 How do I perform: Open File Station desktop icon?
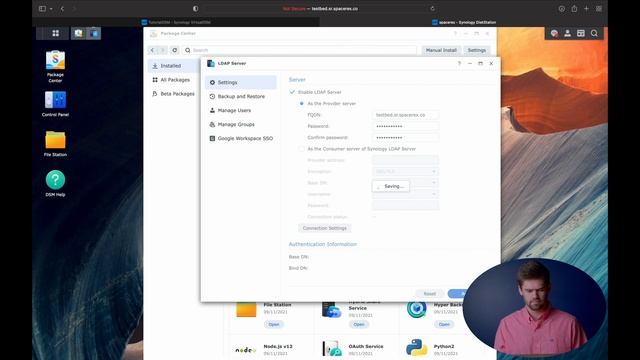(x=55, y=144)
